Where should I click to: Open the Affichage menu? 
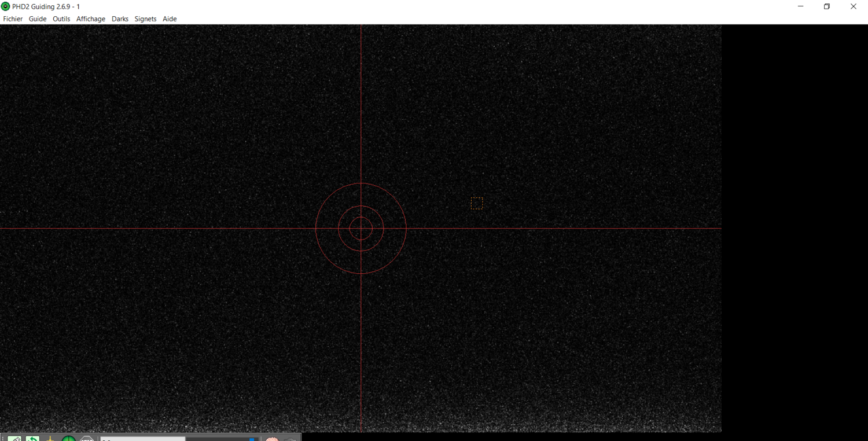(x=90, y=19)
